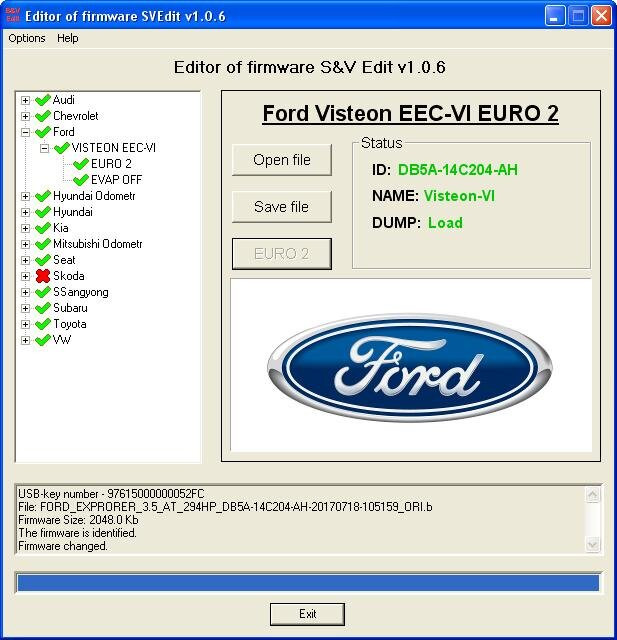Click the Save file button
The image size is (617, 640).
pos(282,207)
